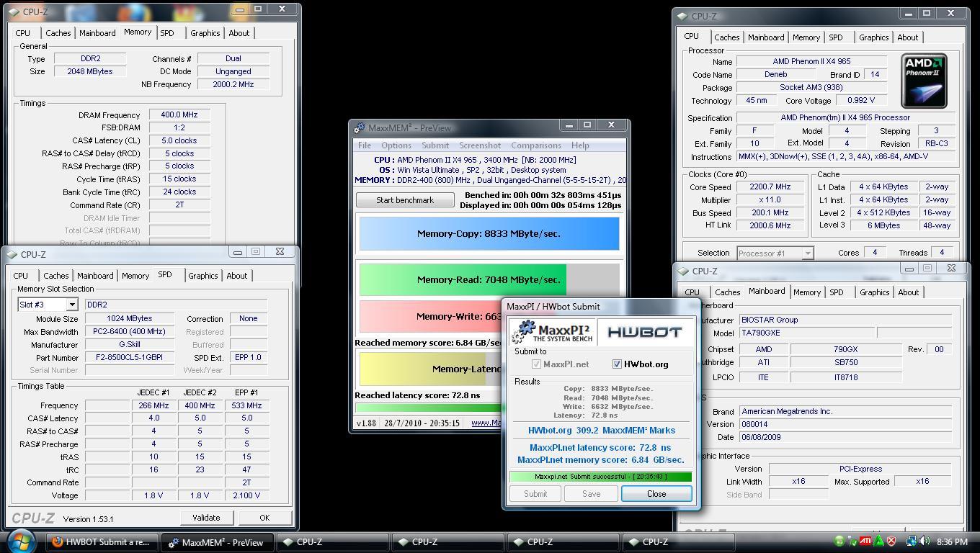Screen dimensions: 980x553
Task: Click Validate in CPU-Z SPD window
Action: point(206,518)
